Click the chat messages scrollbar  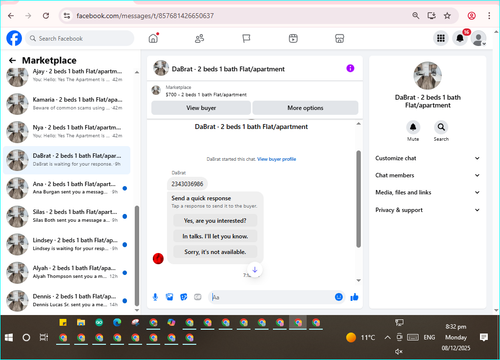pos(359,199)
